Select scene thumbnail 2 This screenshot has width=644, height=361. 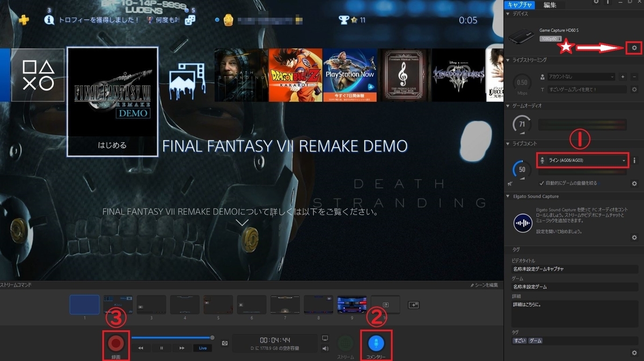click(118, 305)
